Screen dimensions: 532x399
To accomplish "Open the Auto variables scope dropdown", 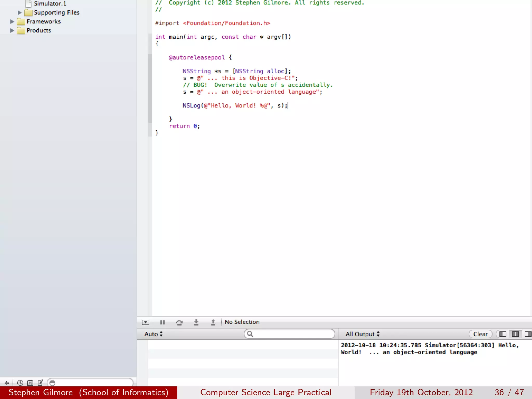I will point(154,334).
